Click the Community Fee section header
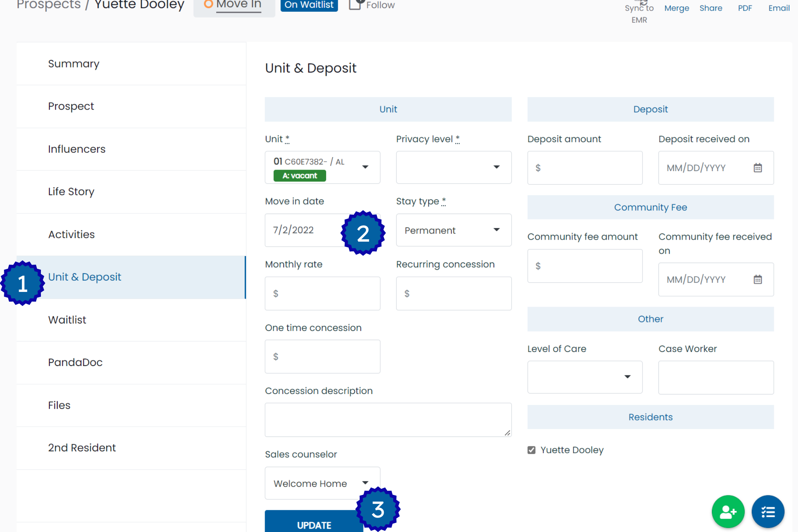Viewport: 798px width, 532px height. pos(650,207)
